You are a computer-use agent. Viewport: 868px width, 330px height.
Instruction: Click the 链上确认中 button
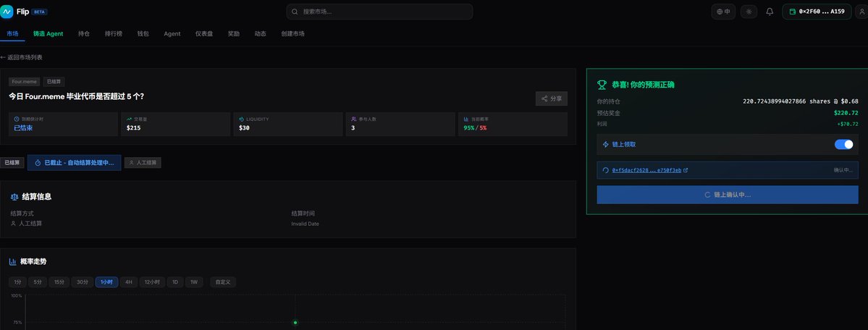click(x=728, y=195)
